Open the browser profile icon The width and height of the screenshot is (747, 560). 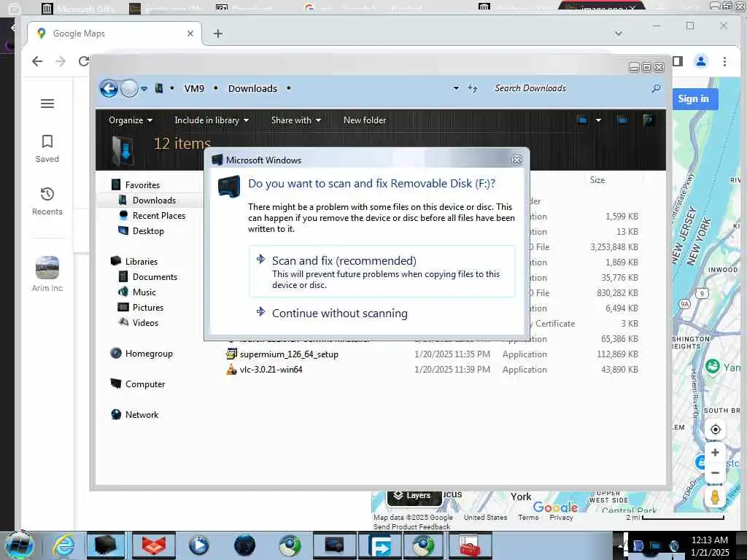[701, 61]
